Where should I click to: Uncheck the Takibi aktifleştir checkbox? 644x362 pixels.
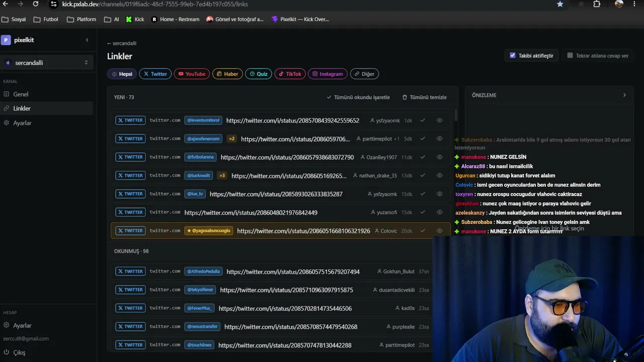[x=513, y=55]
